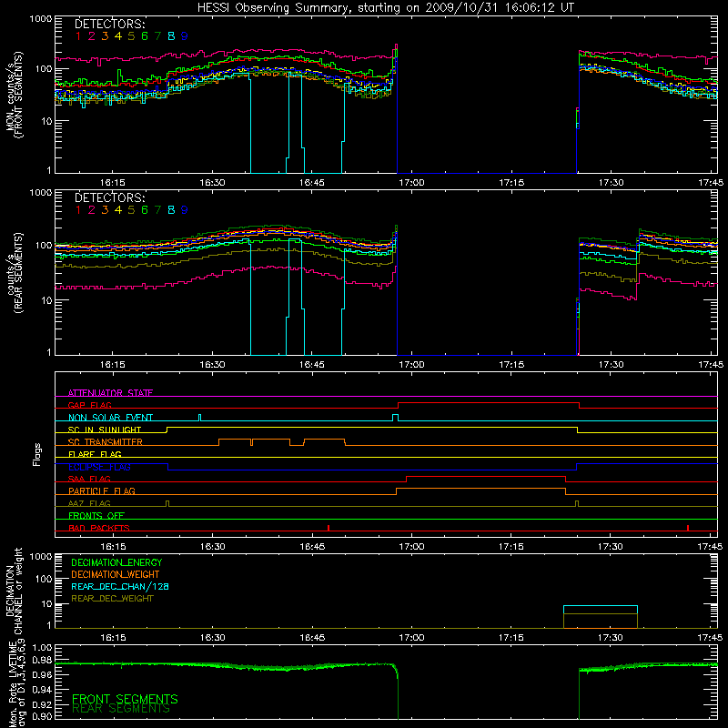Click the 1000 label on front segments axis
The image size is (728, 728).
tap(41, 19)
